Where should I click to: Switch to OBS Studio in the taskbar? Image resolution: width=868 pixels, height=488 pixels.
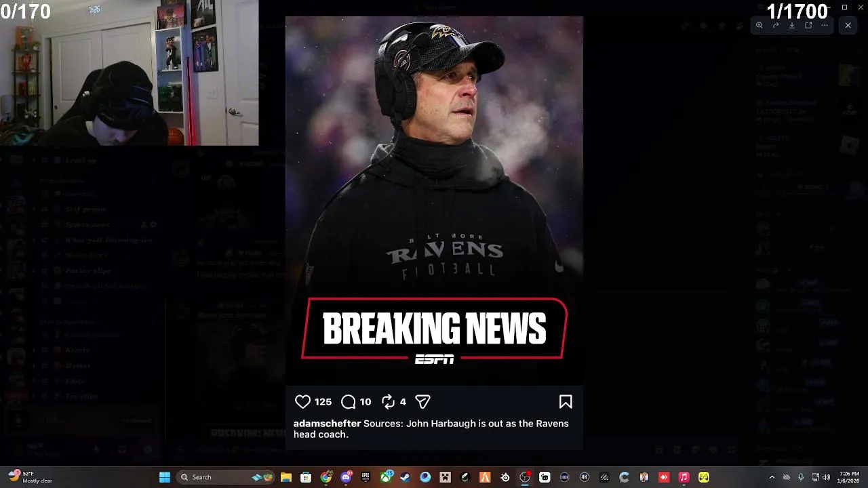pos(525,477)
